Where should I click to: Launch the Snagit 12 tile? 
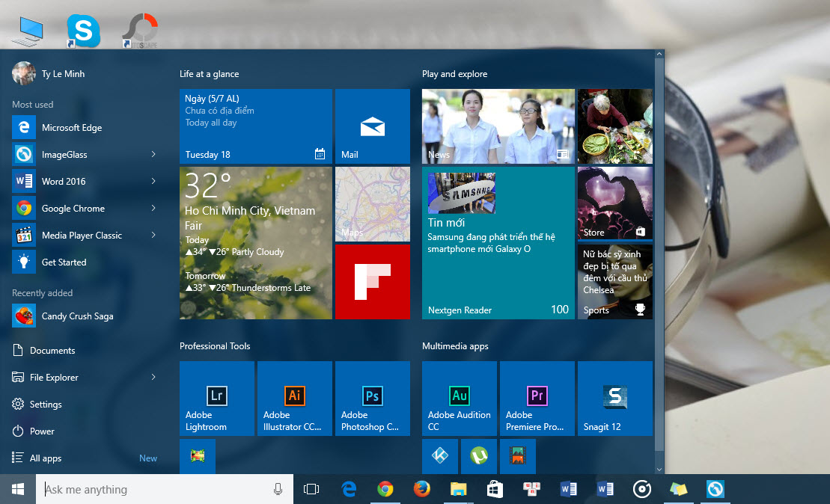(615, 399)
